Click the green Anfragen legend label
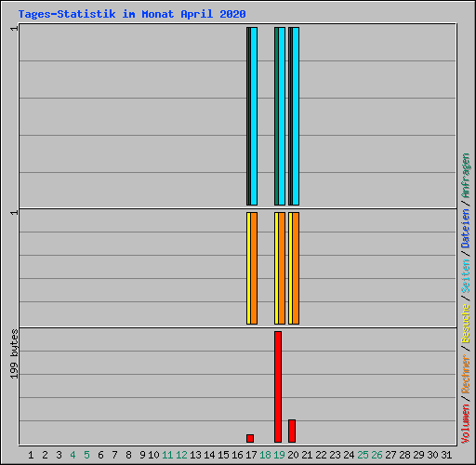 tap(465, 176)
